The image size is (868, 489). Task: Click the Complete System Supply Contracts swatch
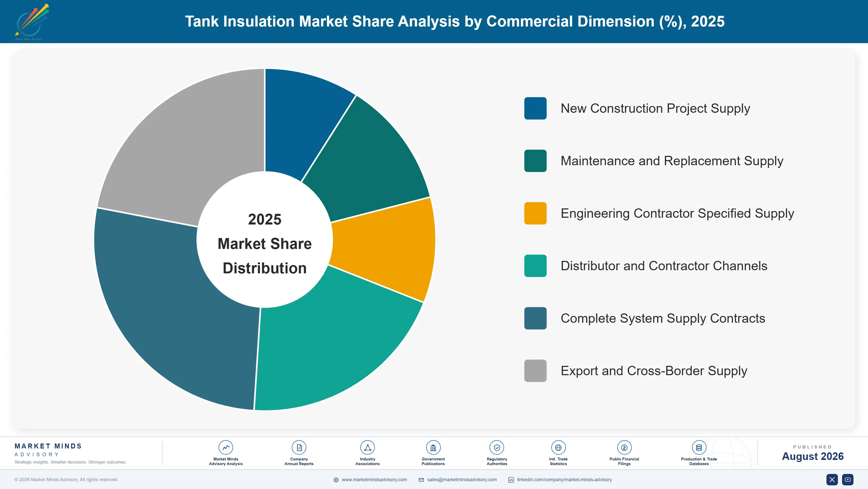pos(535,318)
